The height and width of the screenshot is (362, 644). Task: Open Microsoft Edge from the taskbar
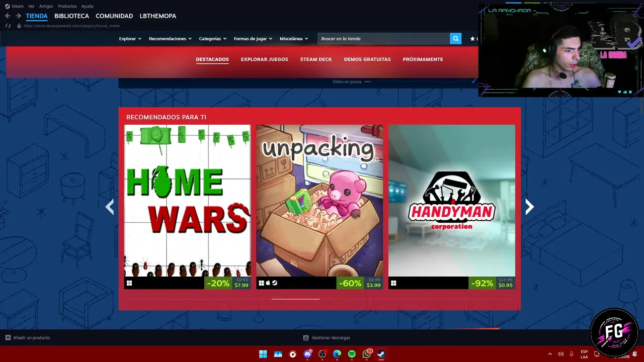tap(337, 354)
